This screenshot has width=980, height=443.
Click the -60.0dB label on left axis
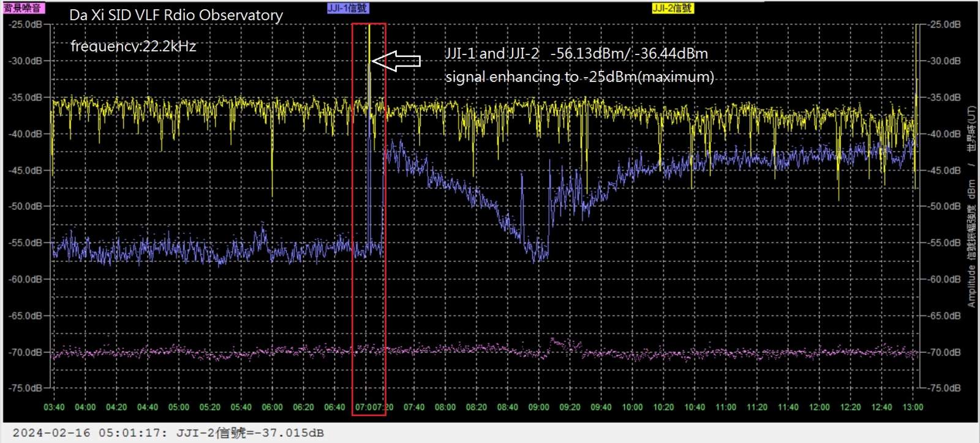(26, 279)
